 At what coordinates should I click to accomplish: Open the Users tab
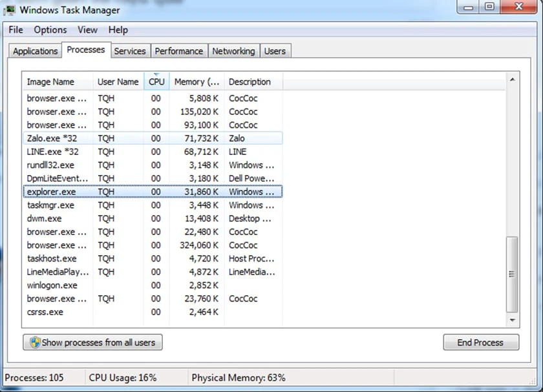(x=275, y=51)
